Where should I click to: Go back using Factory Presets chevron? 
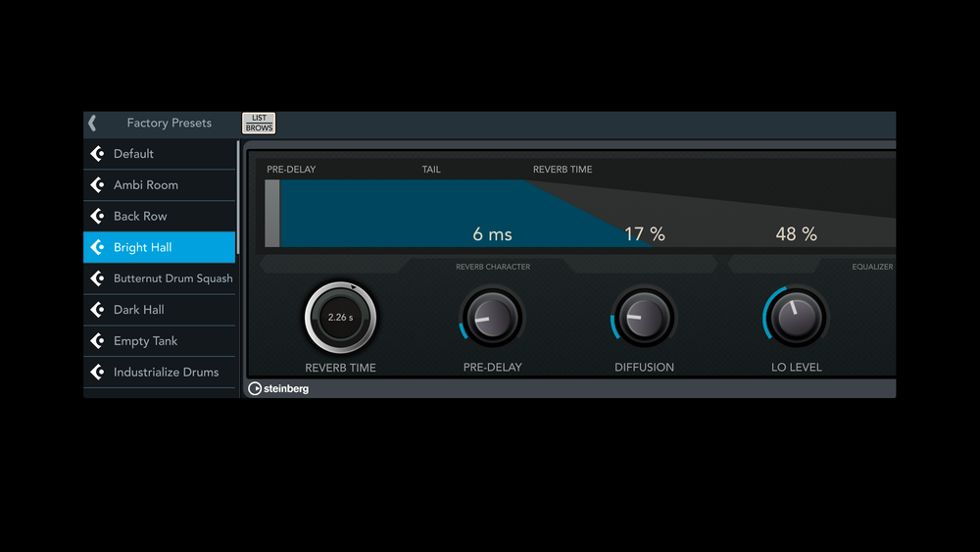point(92,124)
